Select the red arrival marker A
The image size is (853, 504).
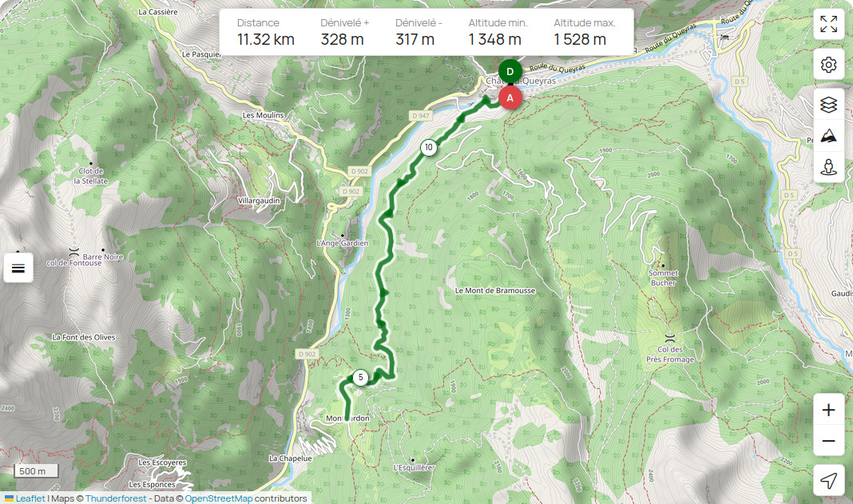tap(510, 98)
